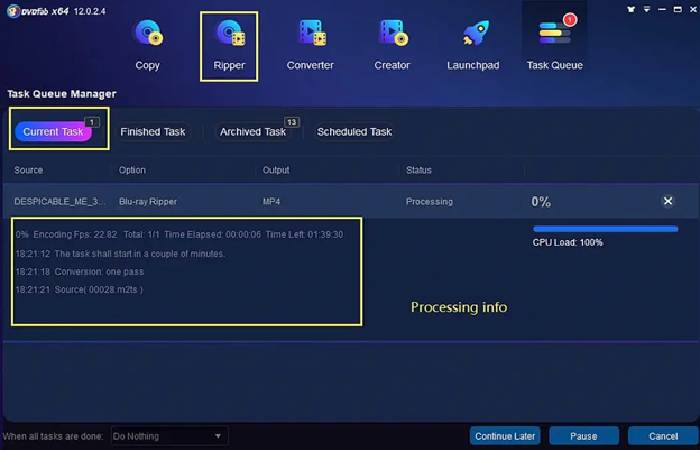Click the 0% progress value
Screen dimensions: 700x450
point(541,202)
